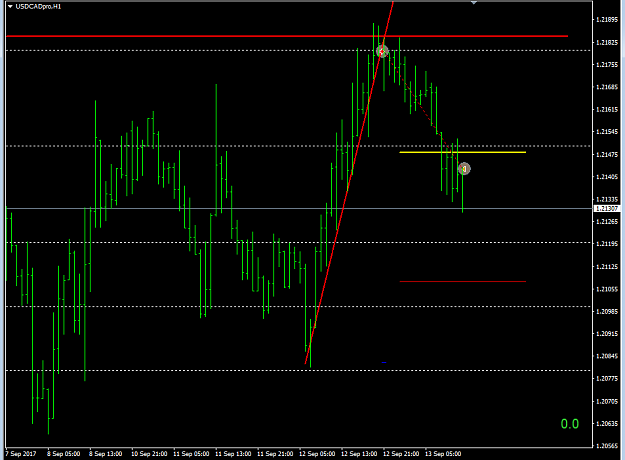Click price axis label 1.20635
Viewport: 625px width, 460px height.
tap(607, 423)
